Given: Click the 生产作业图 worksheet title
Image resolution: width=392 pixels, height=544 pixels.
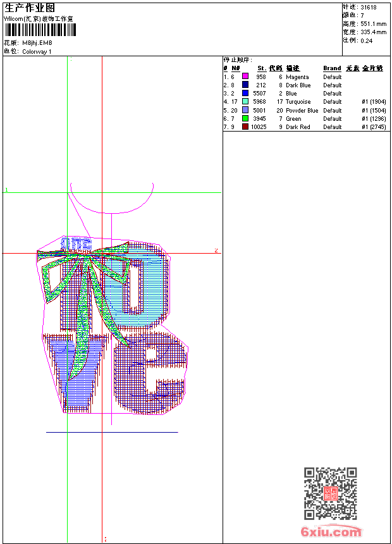Looking at the screenshot, I should pos(29,8).
